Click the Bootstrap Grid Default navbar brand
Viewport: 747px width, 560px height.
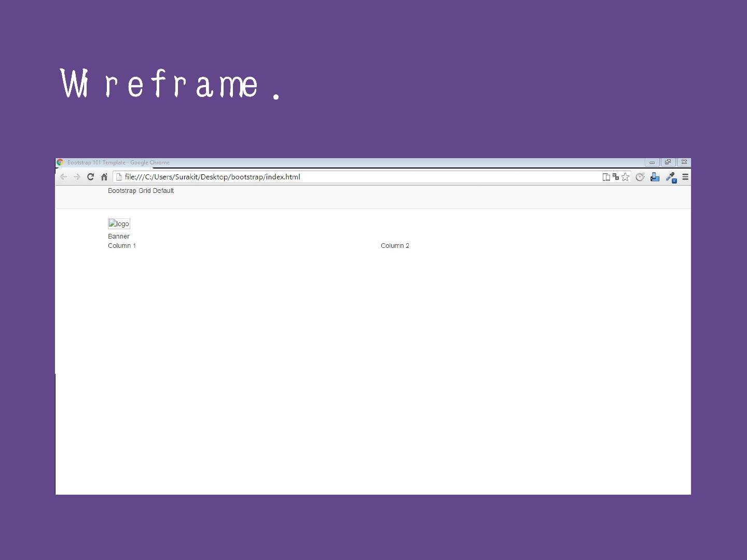[141, 191]
